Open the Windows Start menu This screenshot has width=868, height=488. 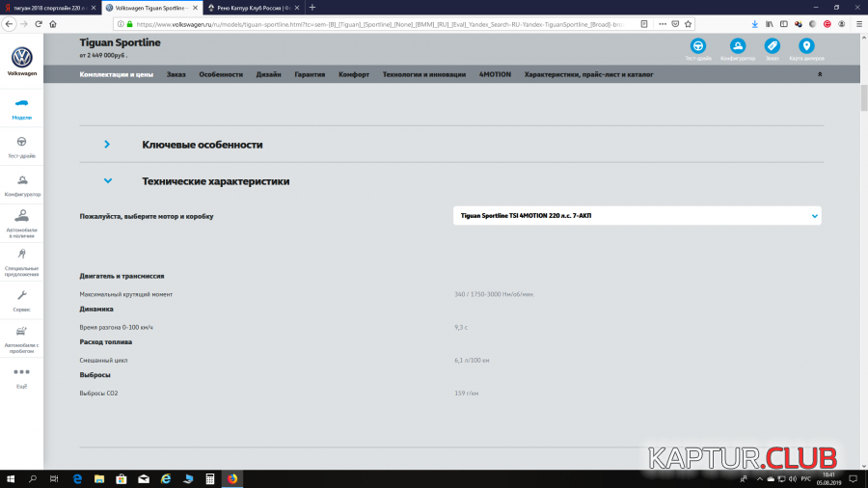point(11,478)
